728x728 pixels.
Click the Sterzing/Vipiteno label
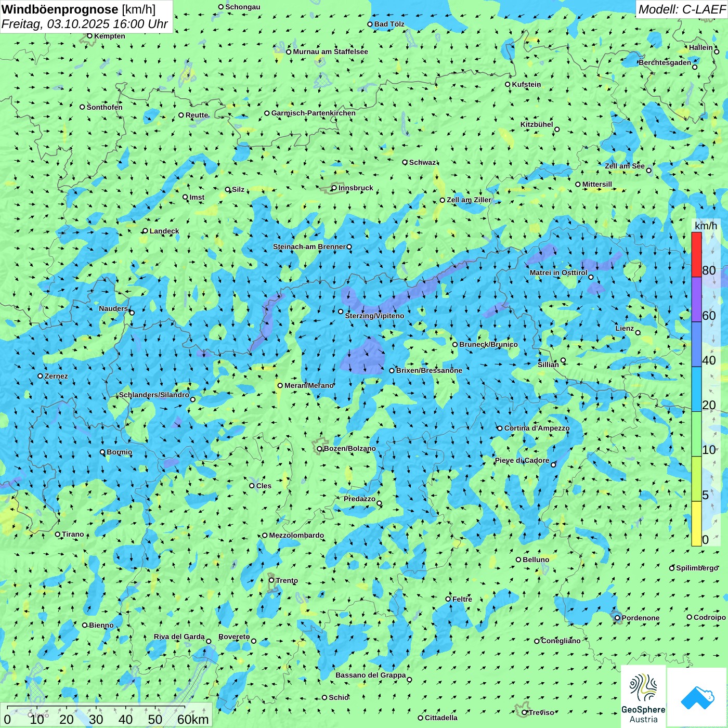pyautogui.click(x=374, y=316)
